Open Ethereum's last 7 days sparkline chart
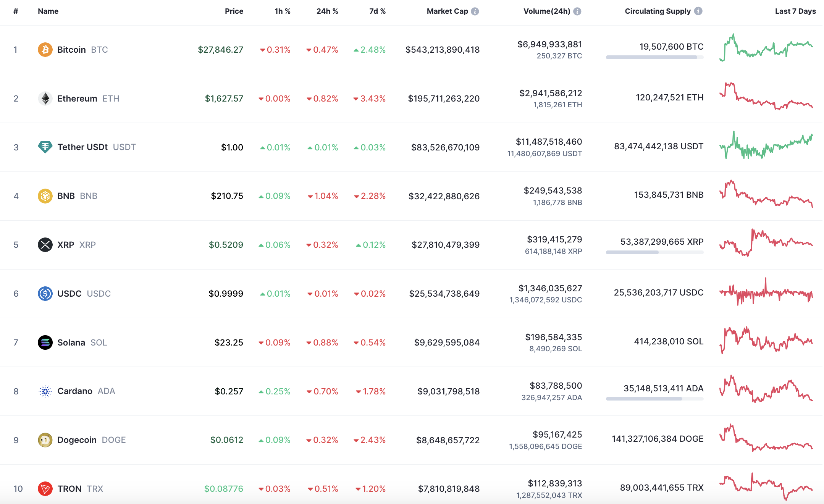This screenshot has height=504, width=824. [766, 96]
